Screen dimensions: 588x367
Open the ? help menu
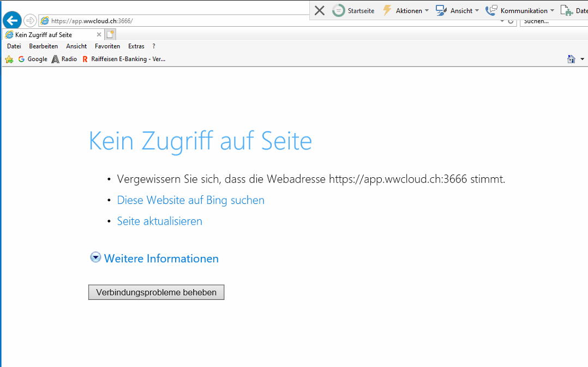(x=154, y=46)
